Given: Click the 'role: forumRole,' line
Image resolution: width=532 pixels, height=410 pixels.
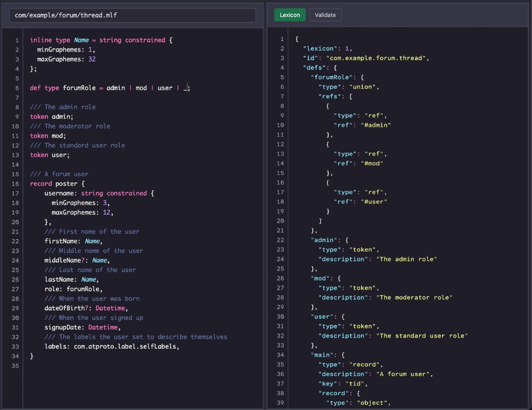Looking at the screenshot, I should point(73,289).
